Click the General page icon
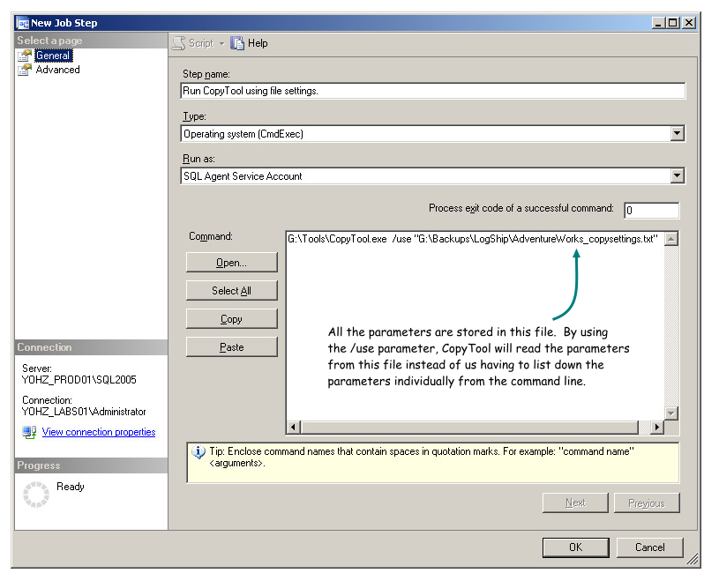704x588 pixels. click(25, 56)
